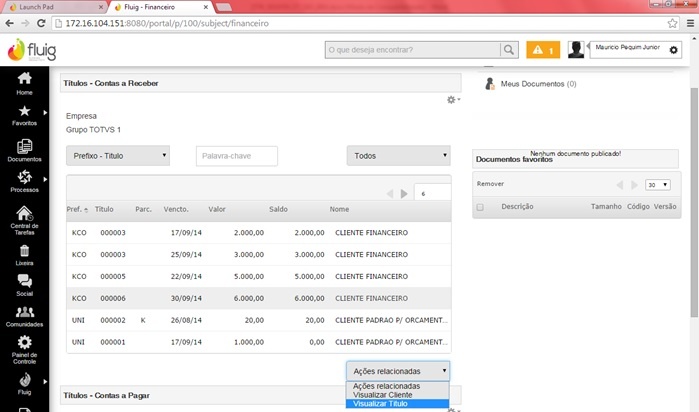
Task: Click the Maurício Pequim Junior user name
Action: (627, 47)
